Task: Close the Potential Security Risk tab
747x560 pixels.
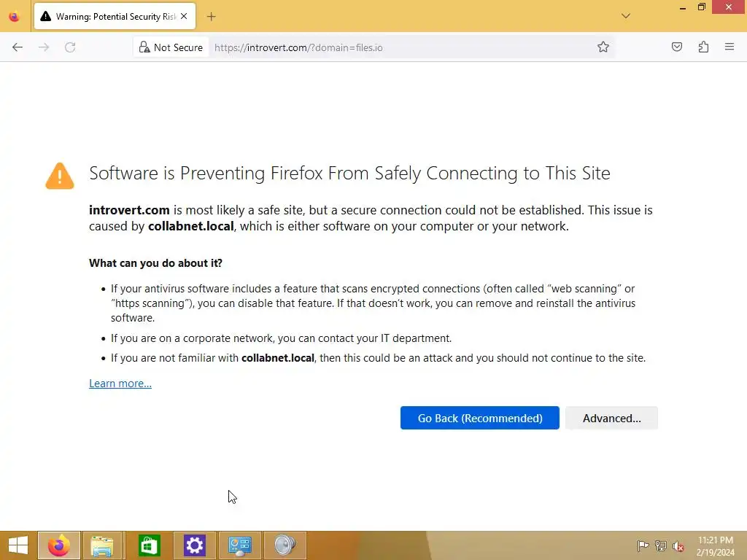Action: [183, 16]
